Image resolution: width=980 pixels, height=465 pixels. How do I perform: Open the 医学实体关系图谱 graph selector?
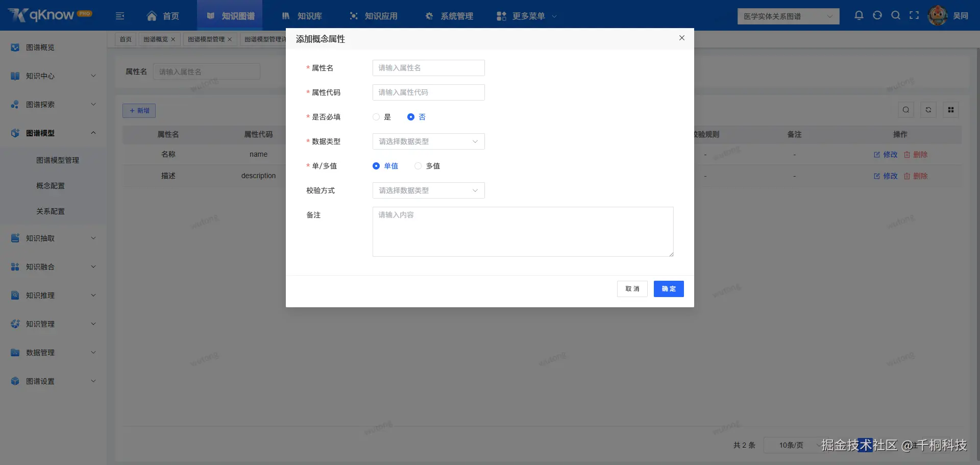[x=788, y=16]
